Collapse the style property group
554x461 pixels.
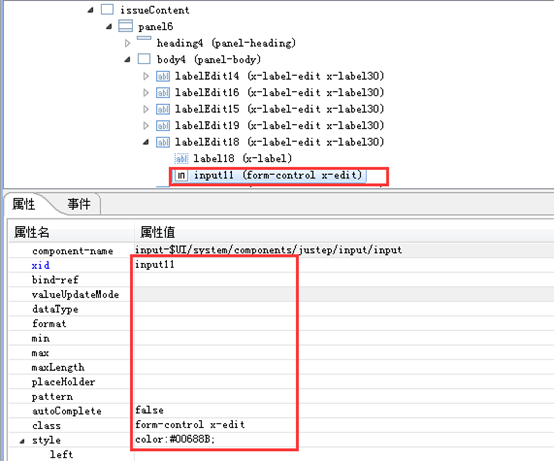(x=22, y=441)
